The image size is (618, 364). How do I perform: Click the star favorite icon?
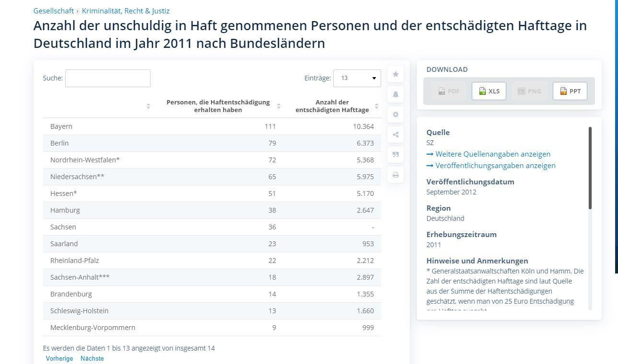point(396,74)
